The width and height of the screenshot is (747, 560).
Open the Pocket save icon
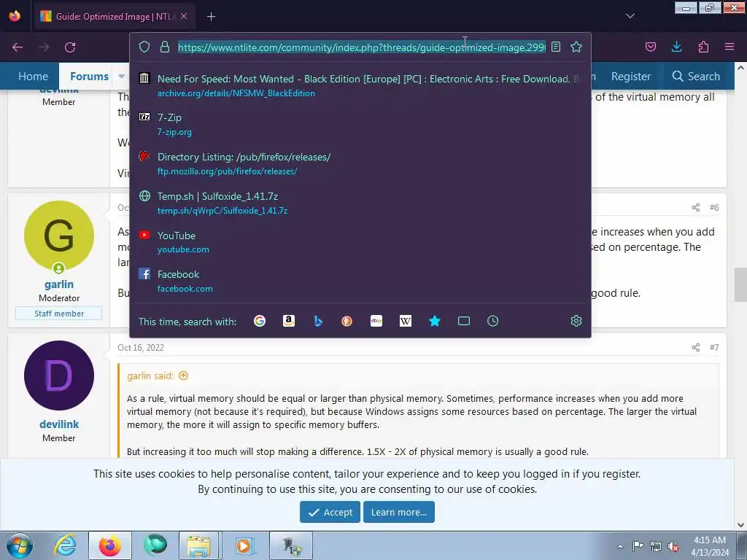(651, 47)
